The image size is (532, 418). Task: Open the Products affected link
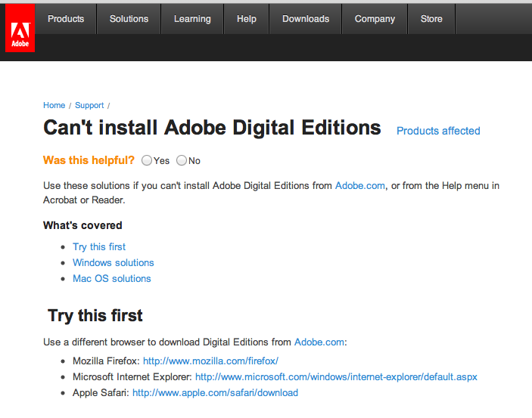(438, 131)
